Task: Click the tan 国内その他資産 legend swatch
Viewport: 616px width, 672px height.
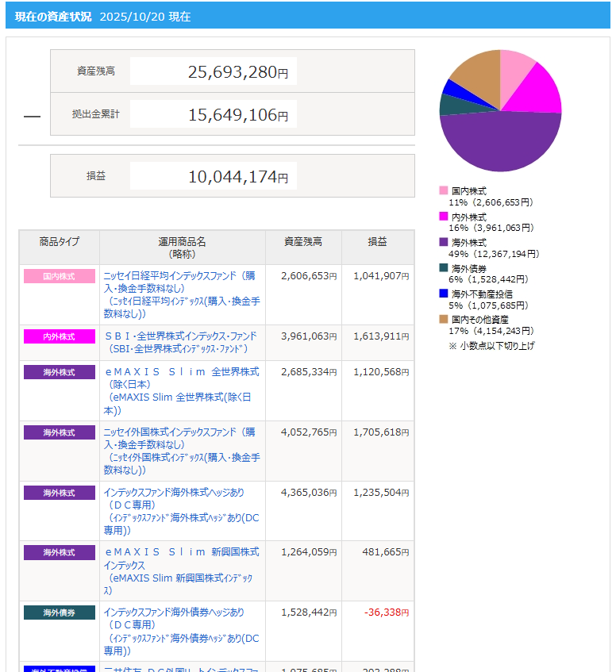Action: coord(444,319)
